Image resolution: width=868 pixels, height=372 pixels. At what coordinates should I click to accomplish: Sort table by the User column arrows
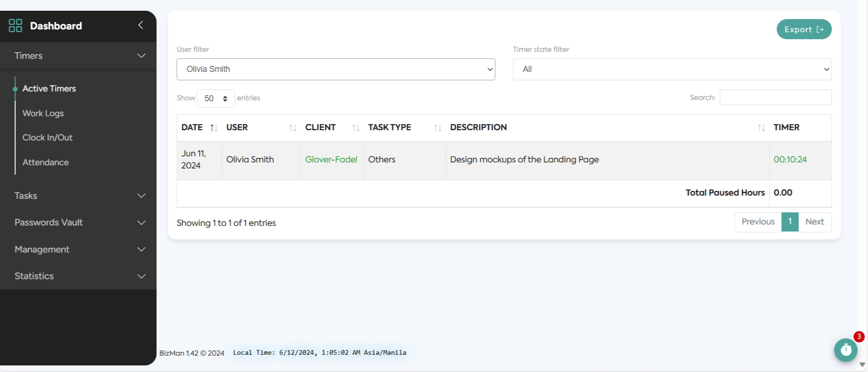coord(293,128)
